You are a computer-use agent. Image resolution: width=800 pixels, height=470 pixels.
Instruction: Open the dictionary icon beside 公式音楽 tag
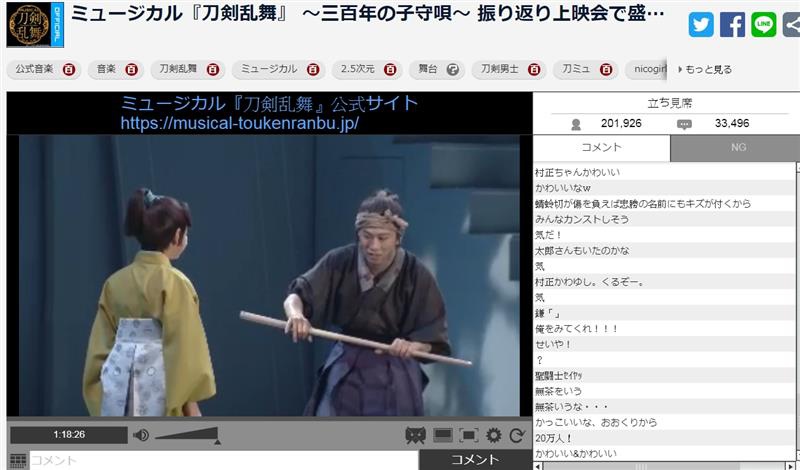point(69,69)
